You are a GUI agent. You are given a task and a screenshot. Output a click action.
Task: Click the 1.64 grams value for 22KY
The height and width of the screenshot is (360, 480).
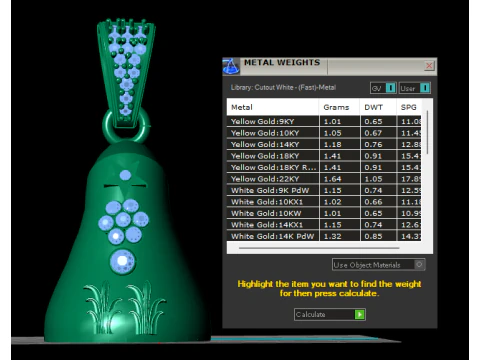coord(333,179)
